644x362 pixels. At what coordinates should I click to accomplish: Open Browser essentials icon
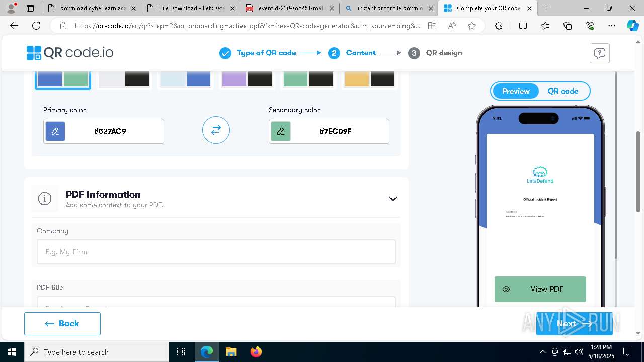click(590, 26)
